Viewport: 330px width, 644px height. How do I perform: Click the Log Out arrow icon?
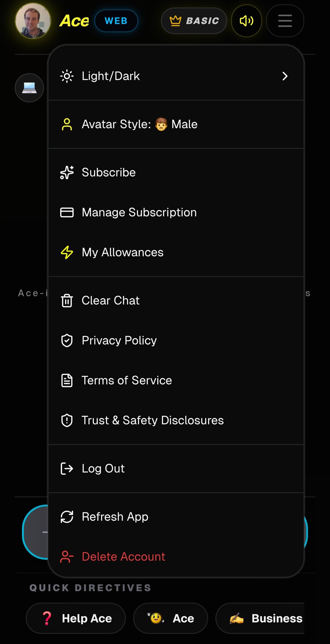pyautogui.click(x=67, y=468)
